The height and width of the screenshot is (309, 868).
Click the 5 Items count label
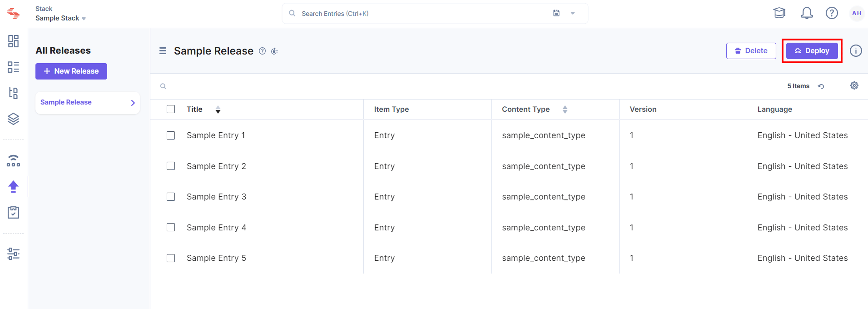click(x=798, y=86)
